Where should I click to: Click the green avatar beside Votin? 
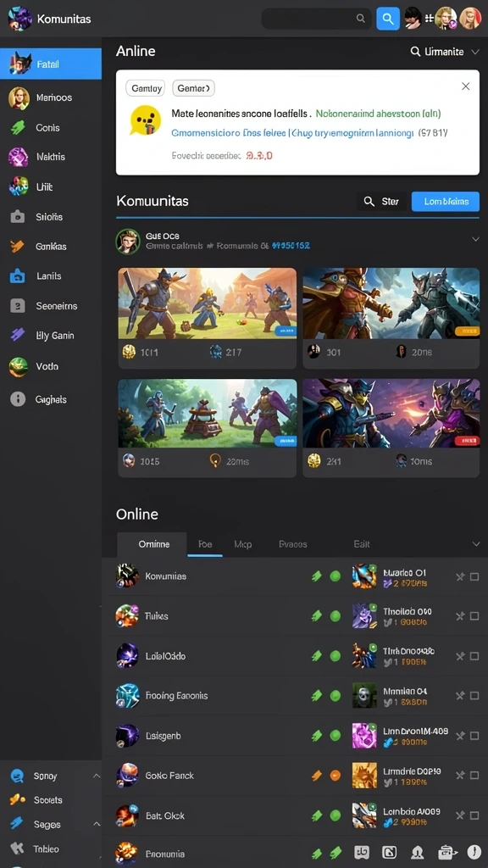tap(18, 366)
